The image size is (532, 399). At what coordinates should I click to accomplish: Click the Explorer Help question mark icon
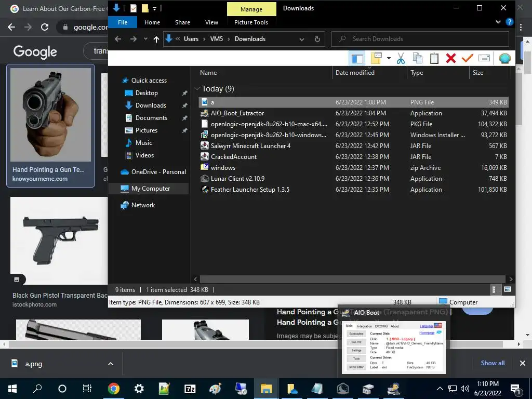[x=509, y=22]
